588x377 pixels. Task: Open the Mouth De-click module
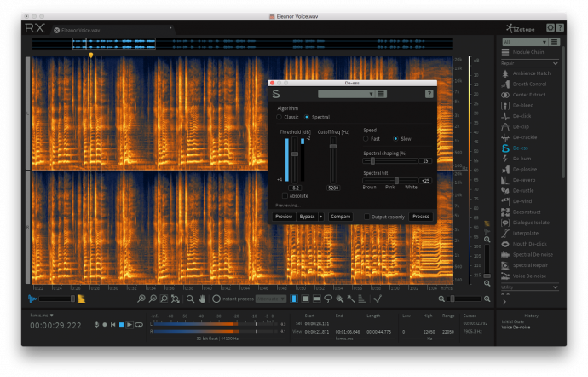point(524,244)
